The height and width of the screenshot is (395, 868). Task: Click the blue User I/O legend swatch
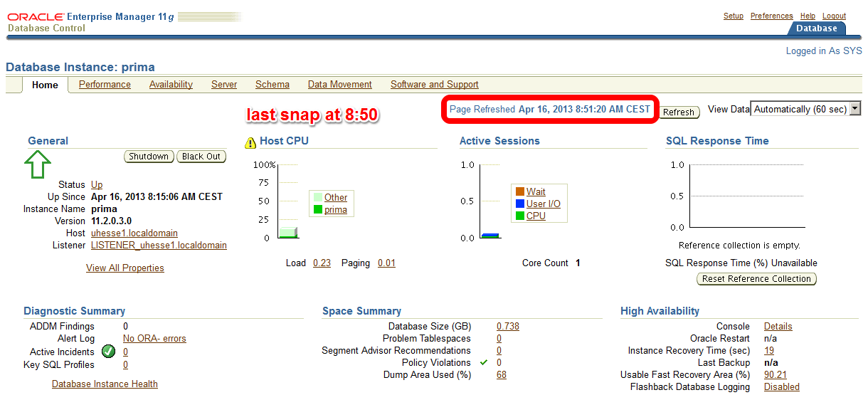pos(519,204)
